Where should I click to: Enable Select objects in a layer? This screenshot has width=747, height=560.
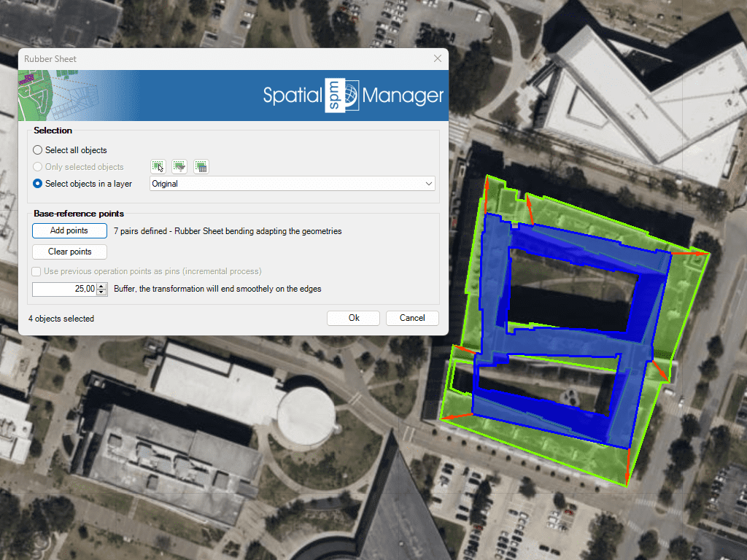point(38,184)
